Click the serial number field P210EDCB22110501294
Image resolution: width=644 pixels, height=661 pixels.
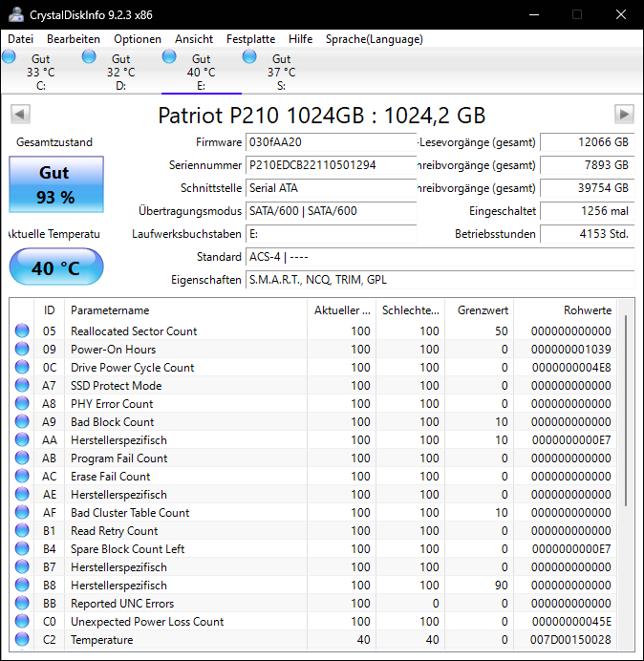click(331, 165)
